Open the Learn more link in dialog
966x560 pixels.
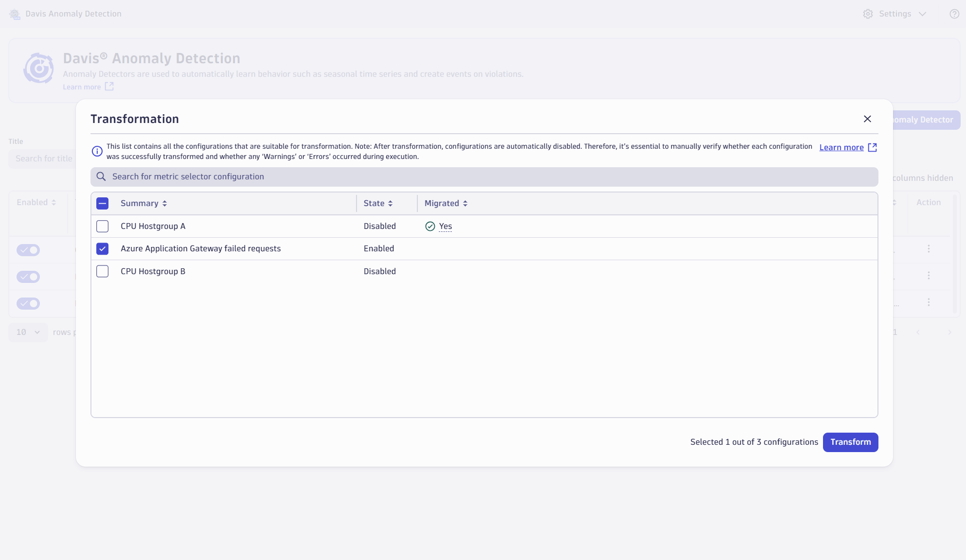841,147
